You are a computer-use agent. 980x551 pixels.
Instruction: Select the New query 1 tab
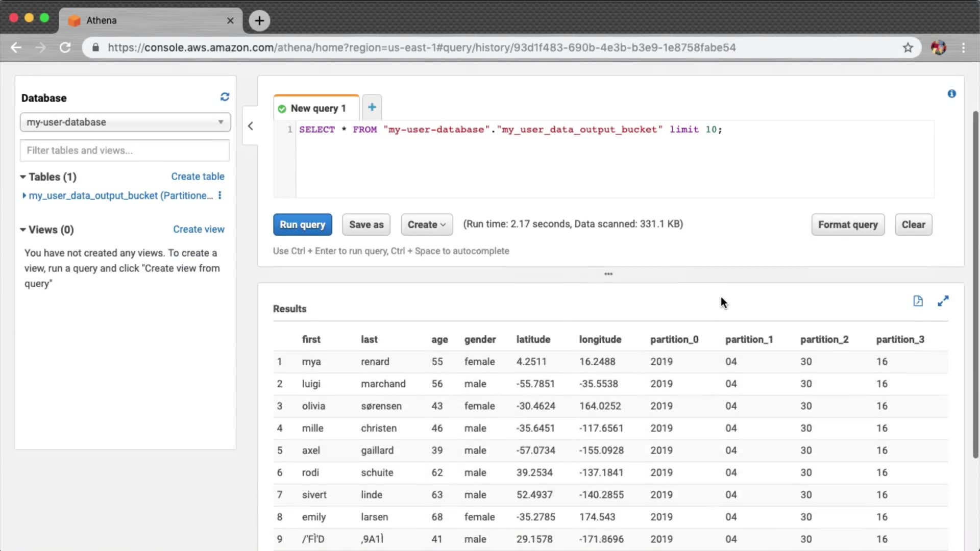click(316, 108)
